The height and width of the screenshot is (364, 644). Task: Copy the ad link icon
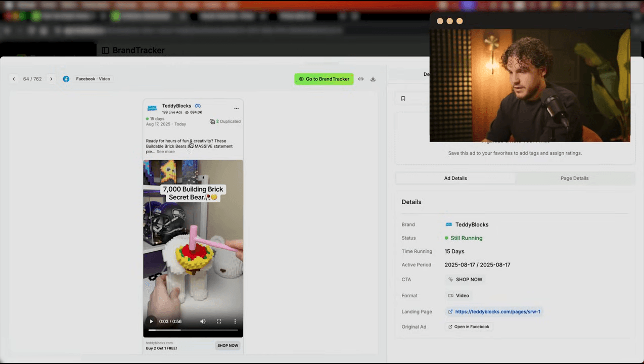pyautogui.click(x=361, y=79)
